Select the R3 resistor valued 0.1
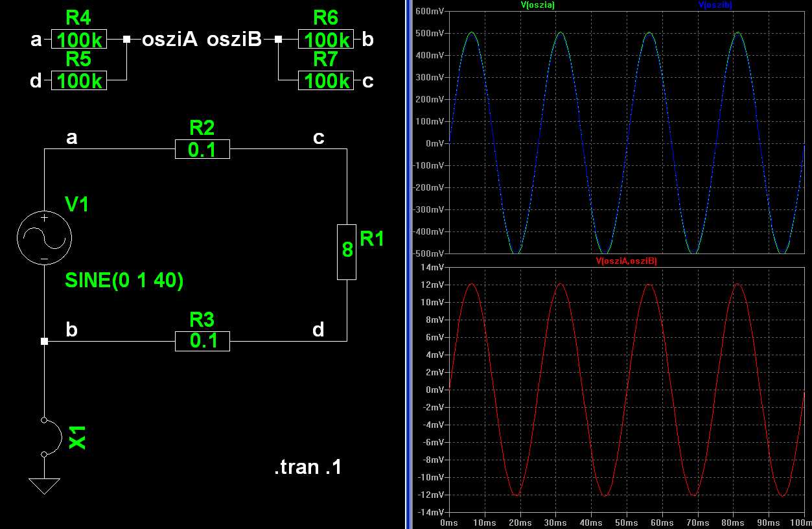The image size is (812, 529). coord(202,340)
